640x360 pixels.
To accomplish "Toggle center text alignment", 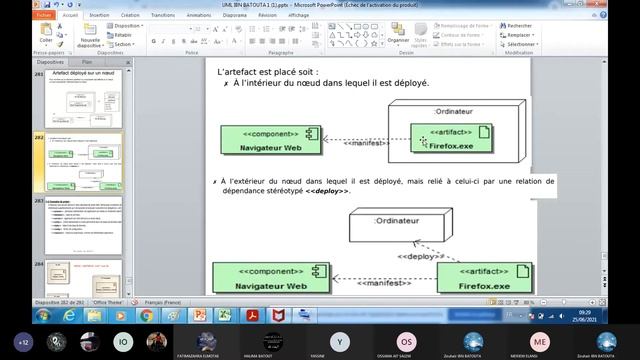I will pyautogui.click(x=262, y=41).
